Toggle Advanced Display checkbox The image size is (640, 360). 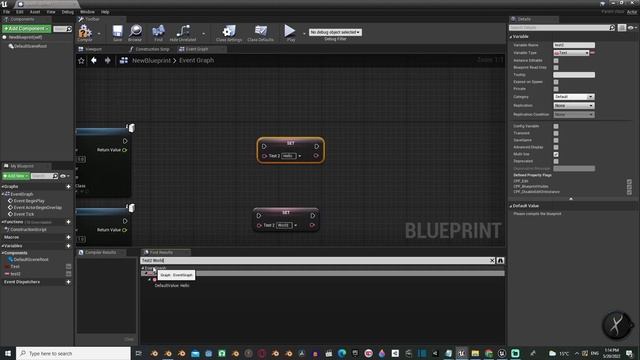(x=556, y=147)
